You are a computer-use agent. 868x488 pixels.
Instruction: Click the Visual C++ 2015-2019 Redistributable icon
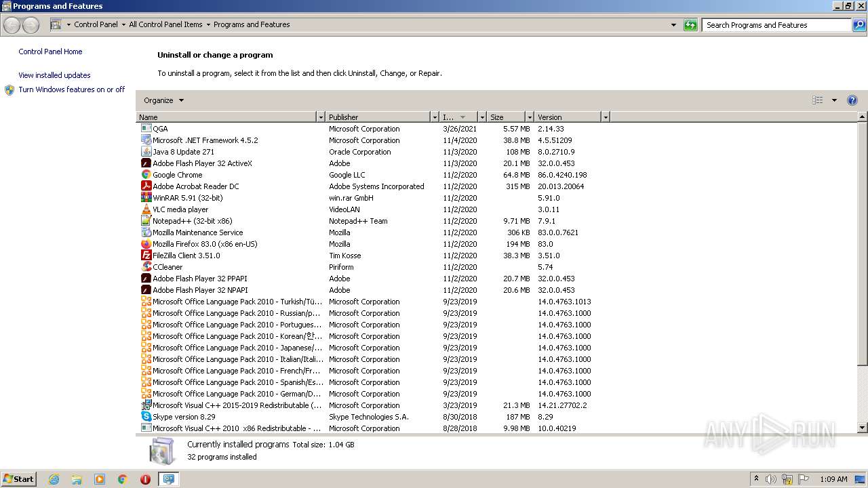point(146,405)
